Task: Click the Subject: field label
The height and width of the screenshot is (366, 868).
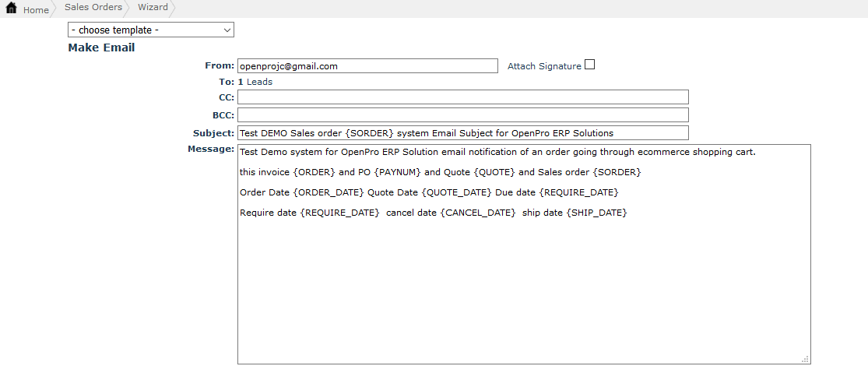Action: [213, 133]
